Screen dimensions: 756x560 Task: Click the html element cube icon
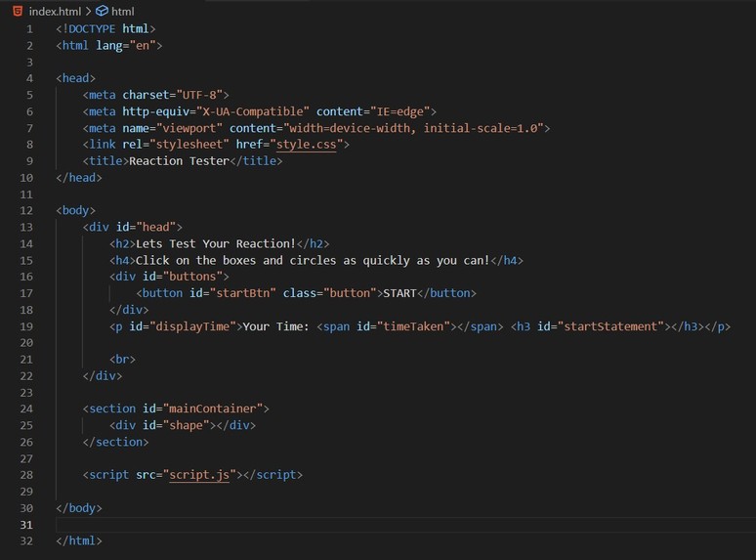point(102,11)
